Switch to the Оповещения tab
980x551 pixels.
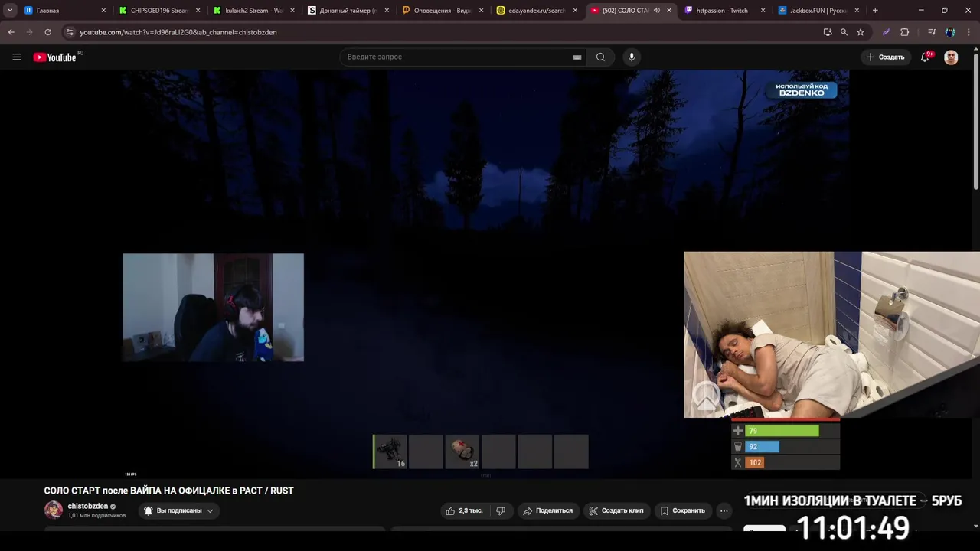tap(441, 11)
